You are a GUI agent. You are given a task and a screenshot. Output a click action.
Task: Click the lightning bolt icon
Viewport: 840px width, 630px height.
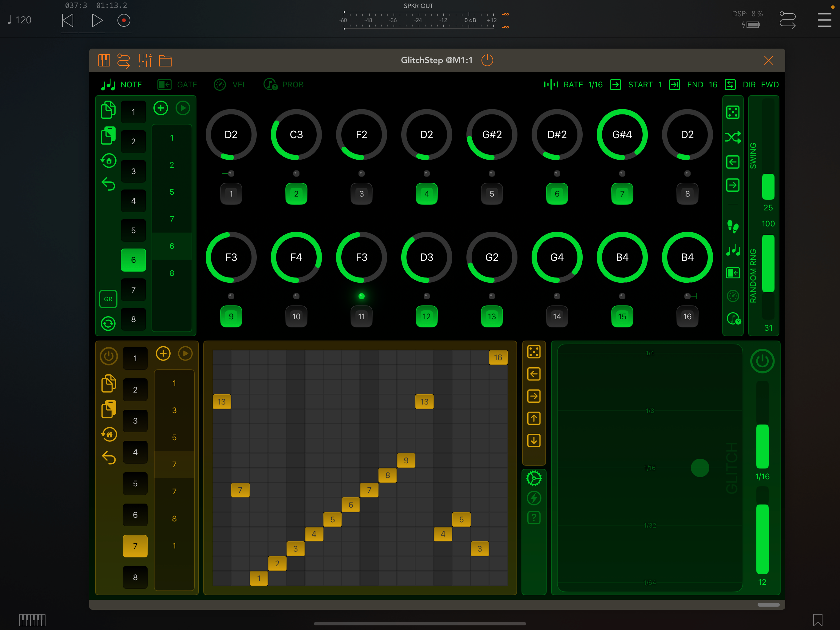(534, 498)
